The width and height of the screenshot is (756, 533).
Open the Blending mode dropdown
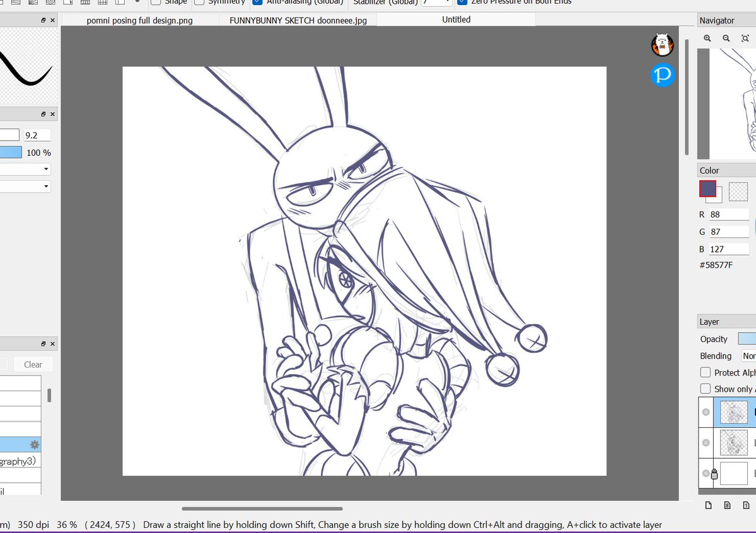click(x=748, y=356)
